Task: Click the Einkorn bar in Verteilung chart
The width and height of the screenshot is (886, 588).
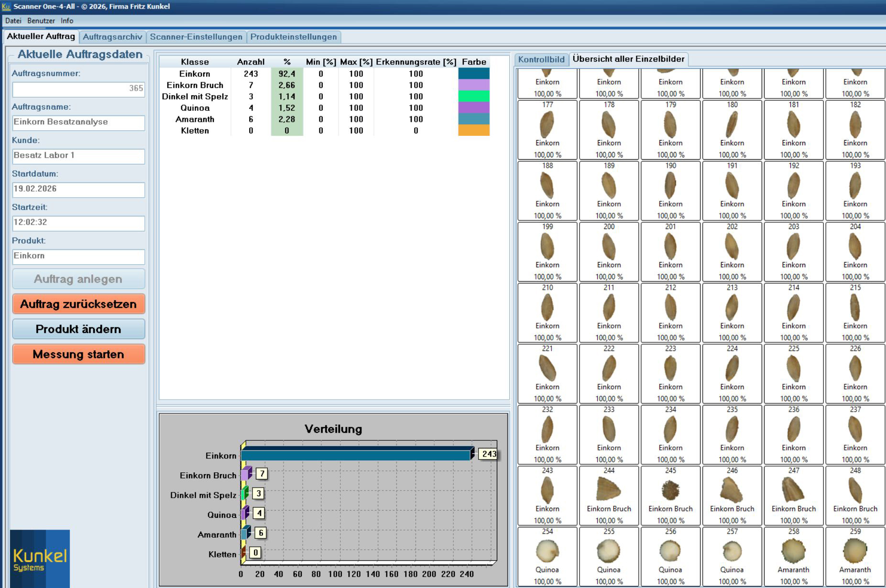Action: (x=356, y=454)
